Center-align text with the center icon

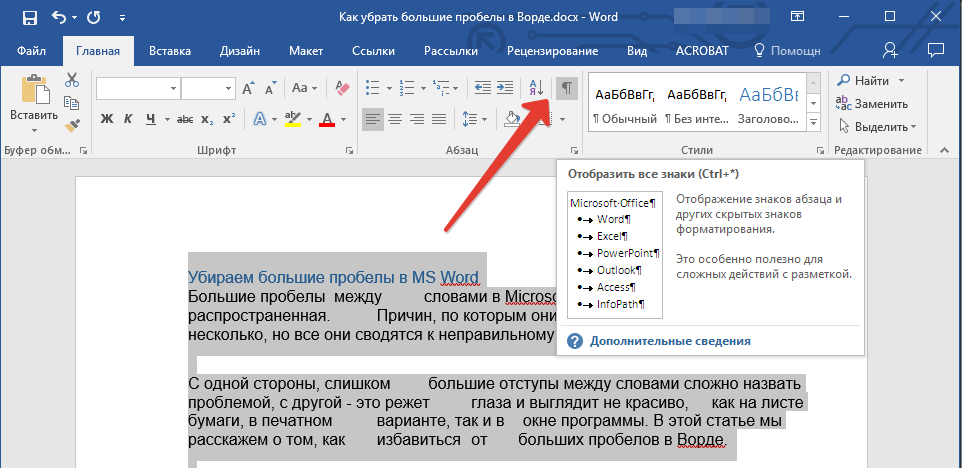pos(395,120)
